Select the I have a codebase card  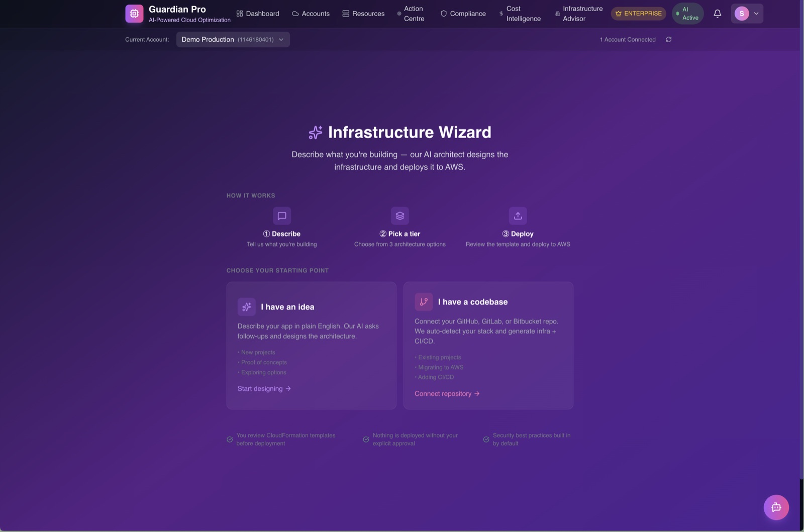(x=488, y=345)
